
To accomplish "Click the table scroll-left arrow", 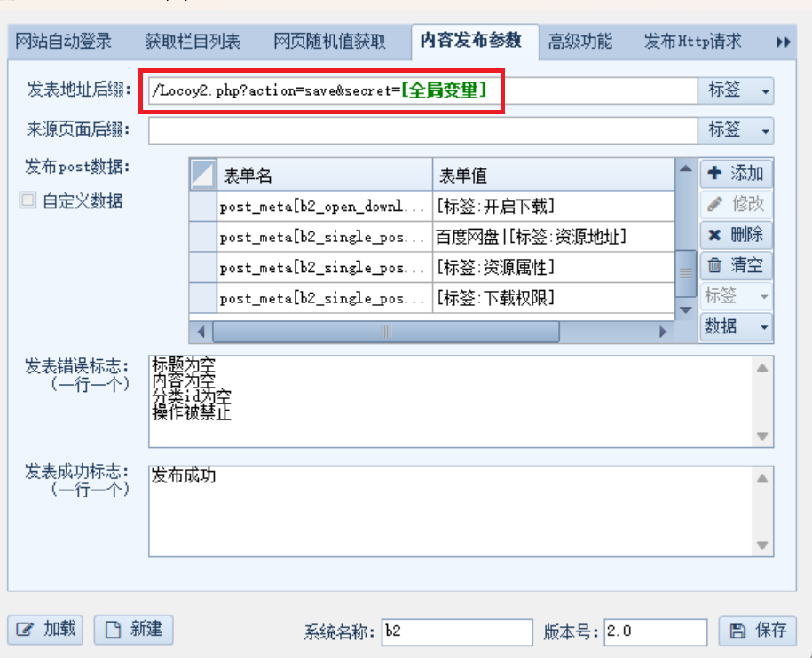I will tap(201, 332).
